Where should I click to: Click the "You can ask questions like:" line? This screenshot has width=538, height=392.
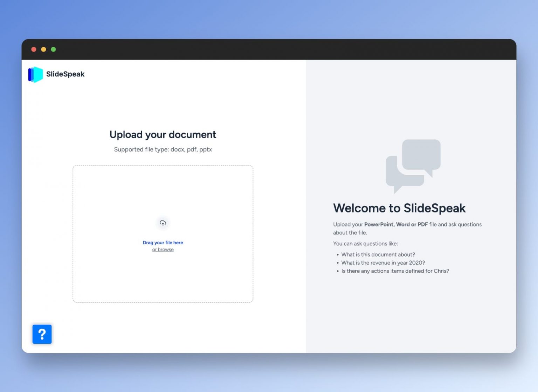tap(365, 244)
